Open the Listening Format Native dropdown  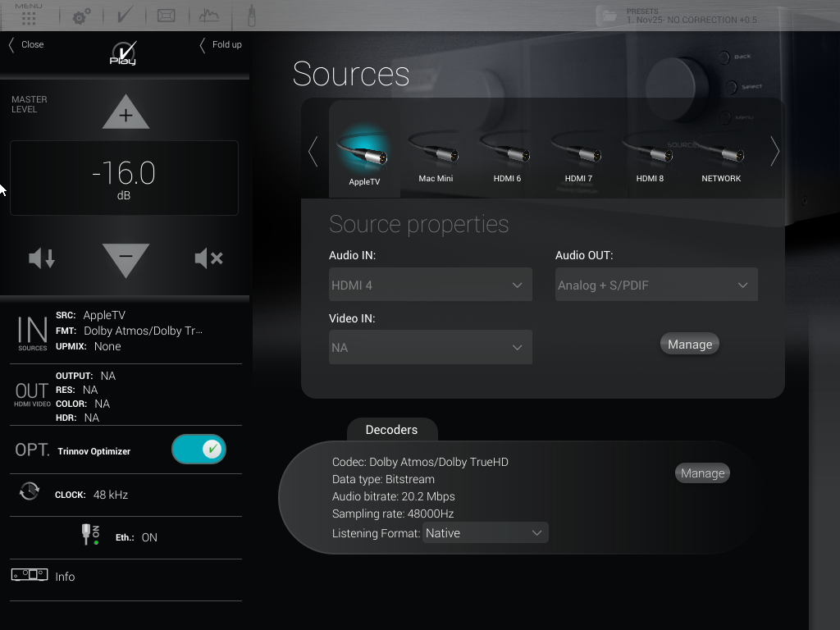pos(485,533)
